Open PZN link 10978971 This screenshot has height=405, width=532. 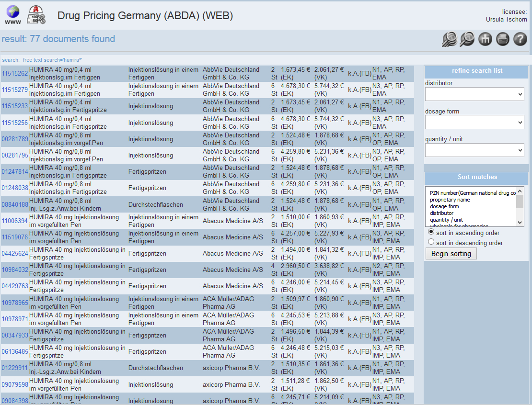(14, 319)
